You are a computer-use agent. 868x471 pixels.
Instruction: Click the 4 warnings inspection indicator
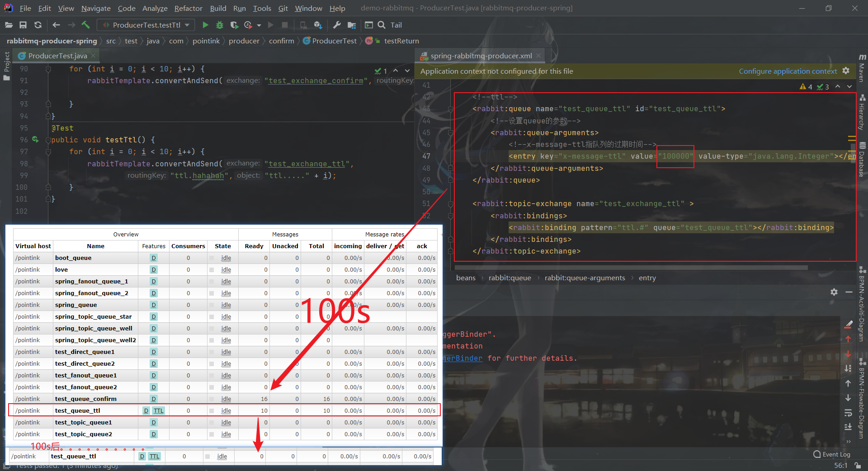click(x=806, y=87)
